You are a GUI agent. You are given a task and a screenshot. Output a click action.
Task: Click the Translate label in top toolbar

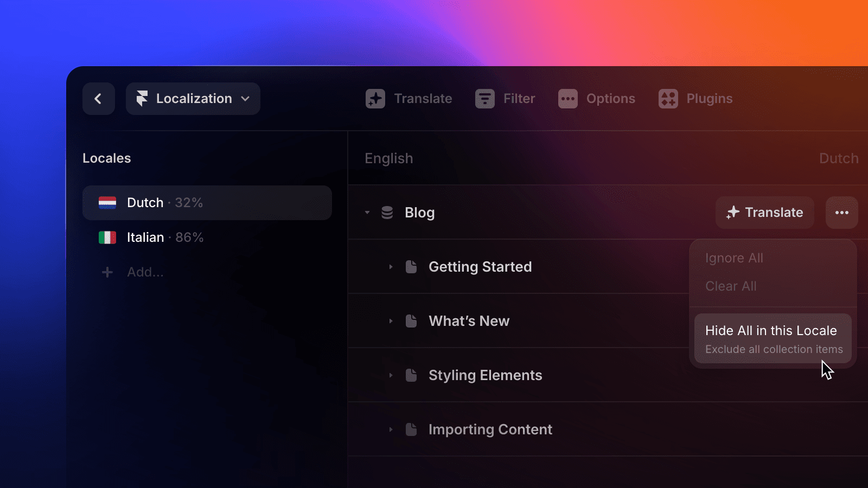pyautogui.click(x=423, y=99)
